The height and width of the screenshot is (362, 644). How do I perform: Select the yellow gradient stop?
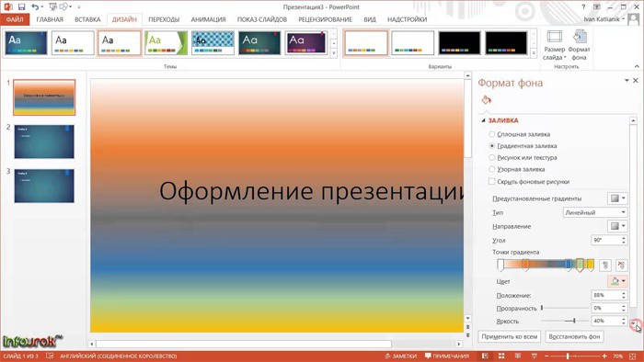[591, 266]
